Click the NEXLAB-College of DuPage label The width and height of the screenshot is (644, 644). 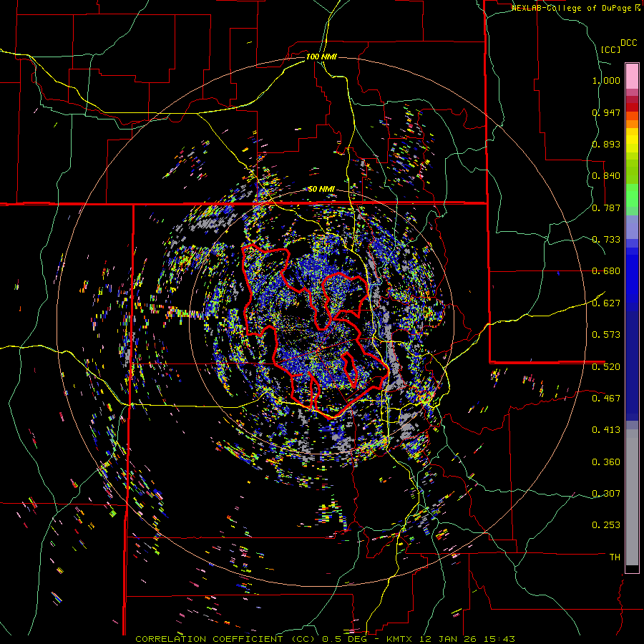[573, 8]
